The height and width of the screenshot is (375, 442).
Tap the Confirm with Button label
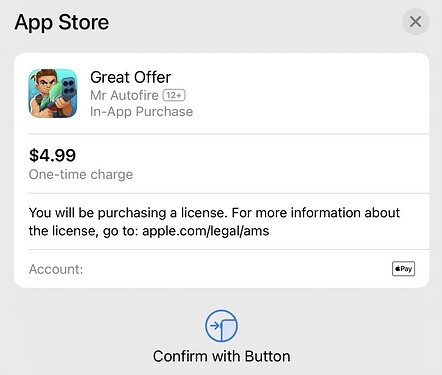[222, 356]
